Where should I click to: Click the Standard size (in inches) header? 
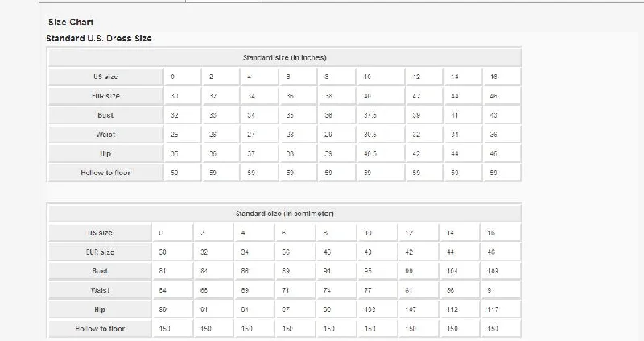pyautogui.click(x=285, y=57)
